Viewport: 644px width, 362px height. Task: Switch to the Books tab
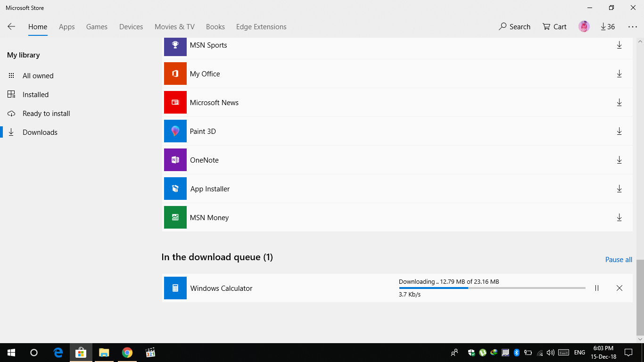[x=215, y=27]
